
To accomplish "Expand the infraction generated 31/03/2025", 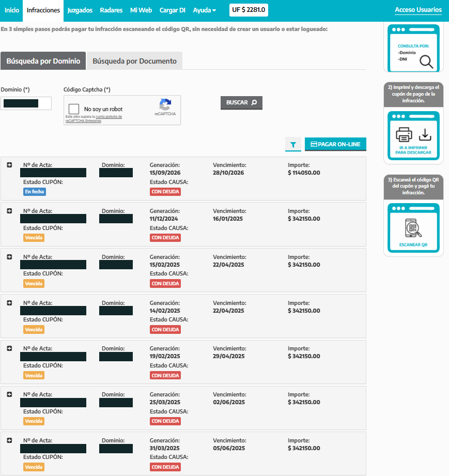I will pos(9,440).
